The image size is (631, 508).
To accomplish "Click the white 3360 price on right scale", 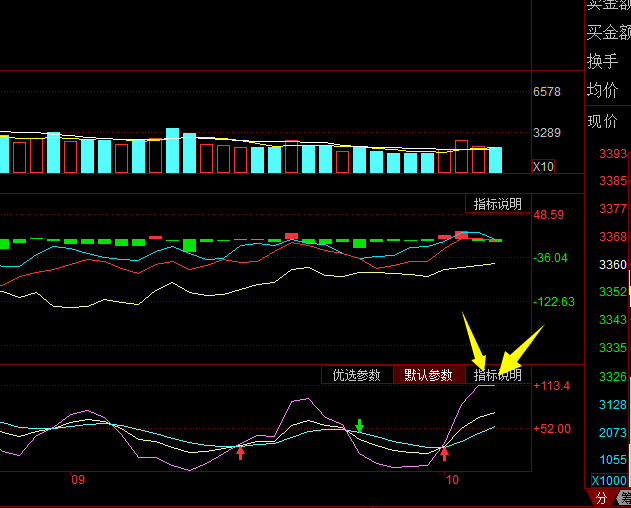I will pos(613,265).
